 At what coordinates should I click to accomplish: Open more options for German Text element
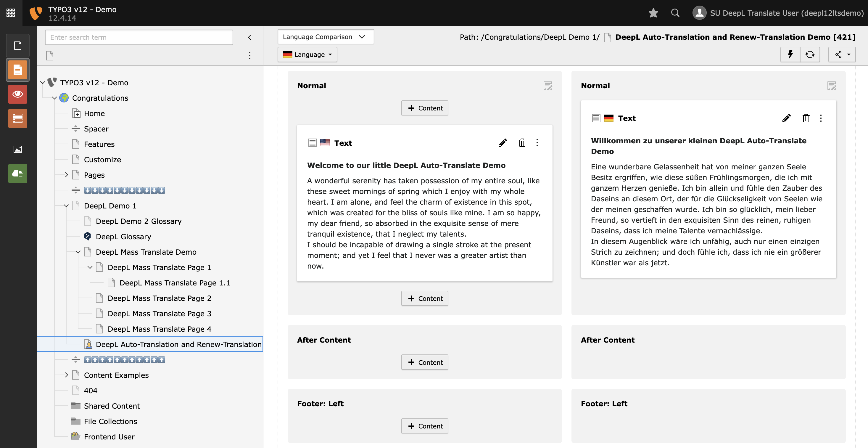(x=821, y=118)
